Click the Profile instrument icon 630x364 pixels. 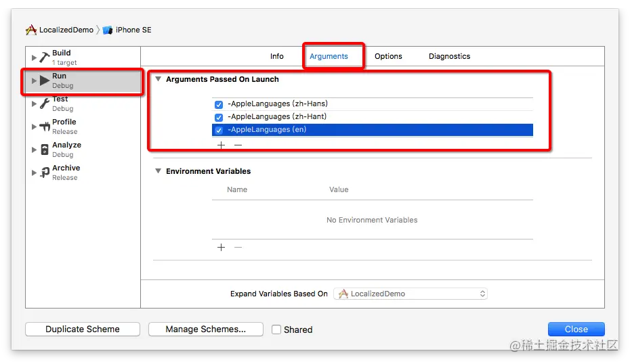click(45, 127)
